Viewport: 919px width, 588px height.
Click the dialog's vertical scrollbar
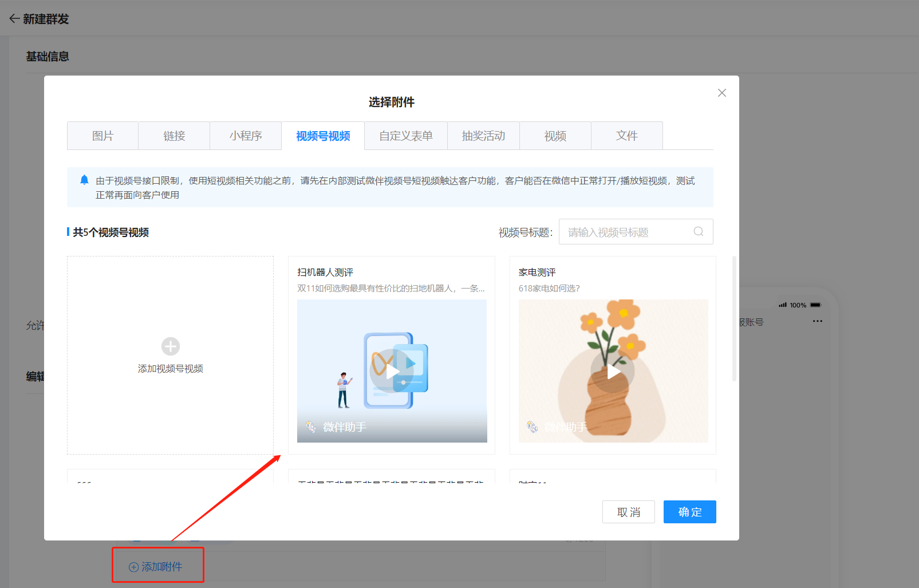coord(734,319)
